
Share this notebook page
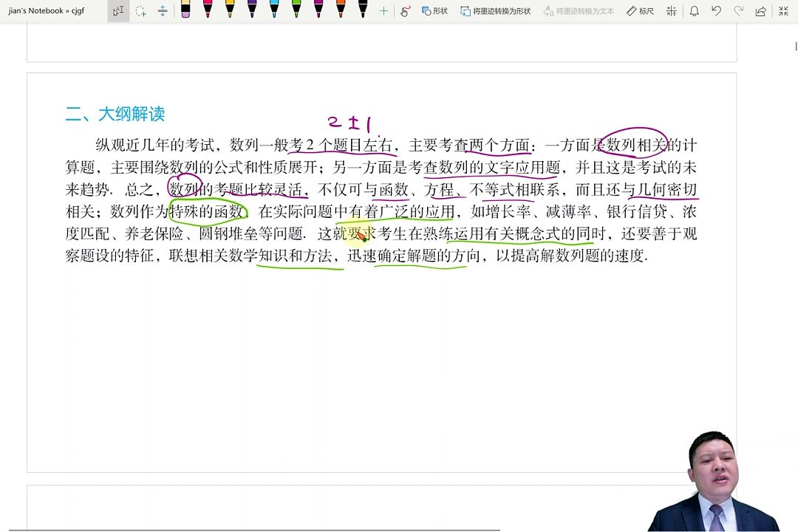pos(760,10)
